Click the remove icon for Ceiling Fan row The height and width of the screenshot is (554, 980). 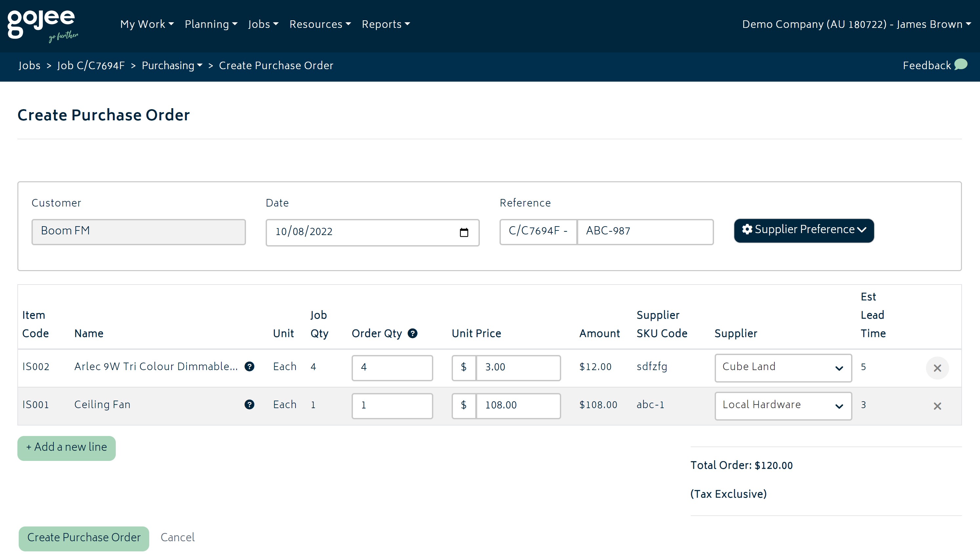pyautogui.click(x=937, y=406)
